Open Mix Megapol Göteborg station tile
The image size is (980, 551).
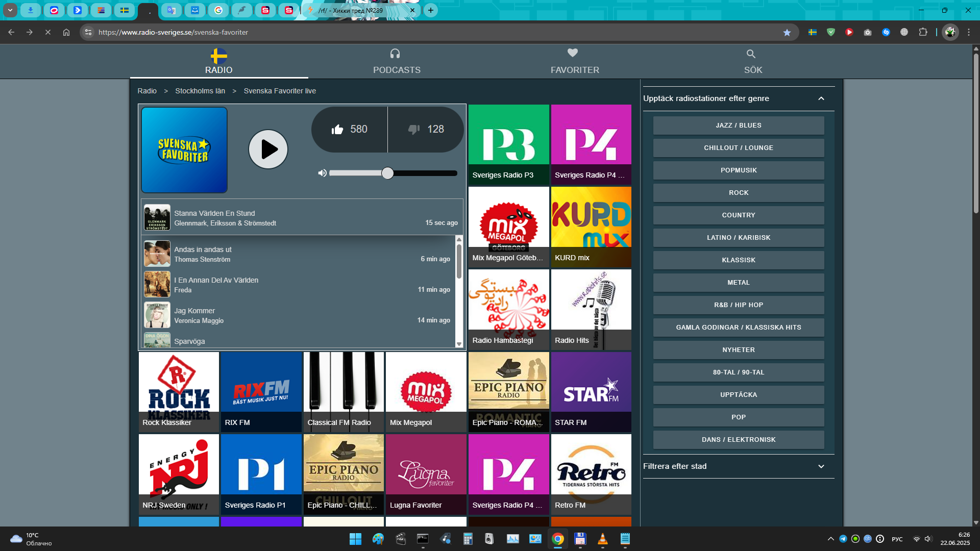point(508,227)
